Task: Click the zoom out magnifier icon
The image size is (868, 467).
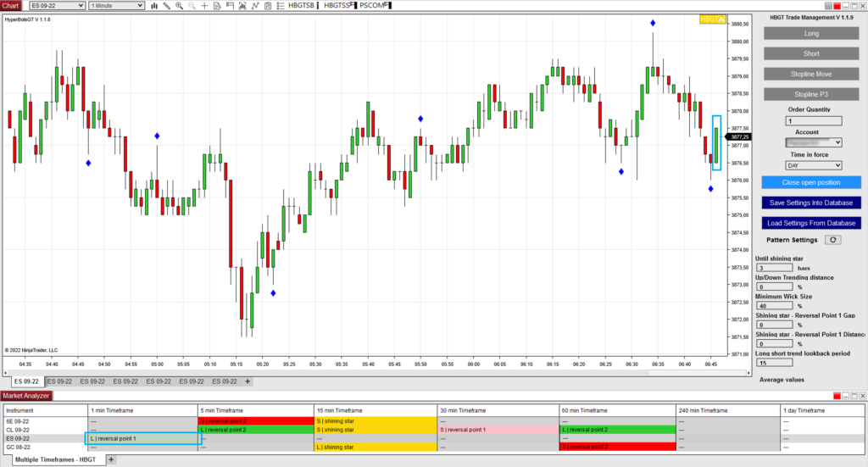Action: point(192,6)
